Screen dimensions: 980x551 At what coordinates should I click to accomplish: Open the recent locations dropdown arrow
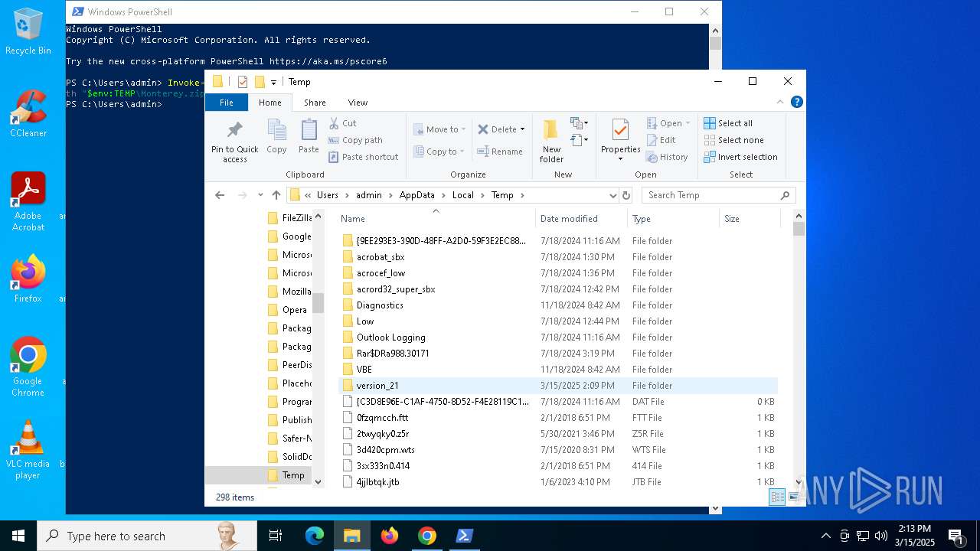[x=260, y=195]
